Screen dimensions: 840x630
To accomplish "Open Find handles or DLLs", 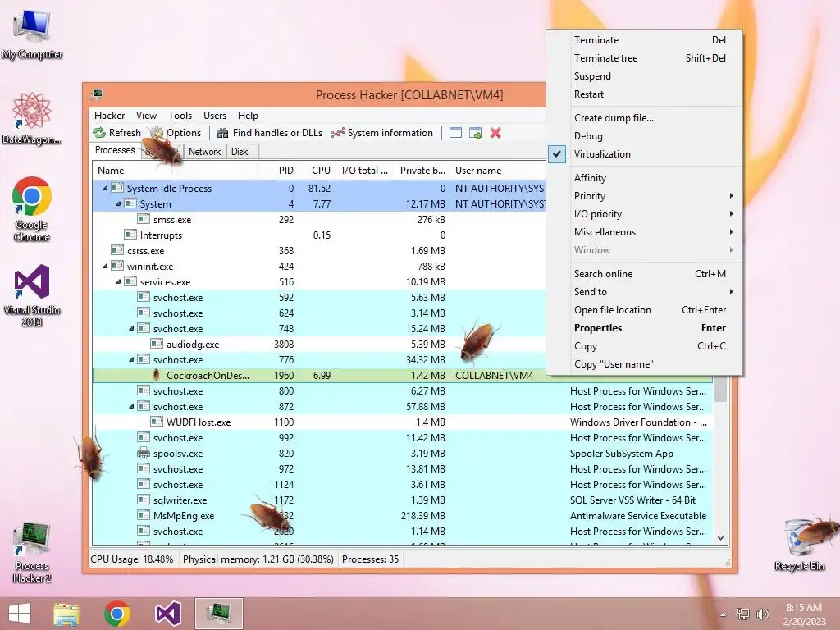I will click(x=269, y=133).
